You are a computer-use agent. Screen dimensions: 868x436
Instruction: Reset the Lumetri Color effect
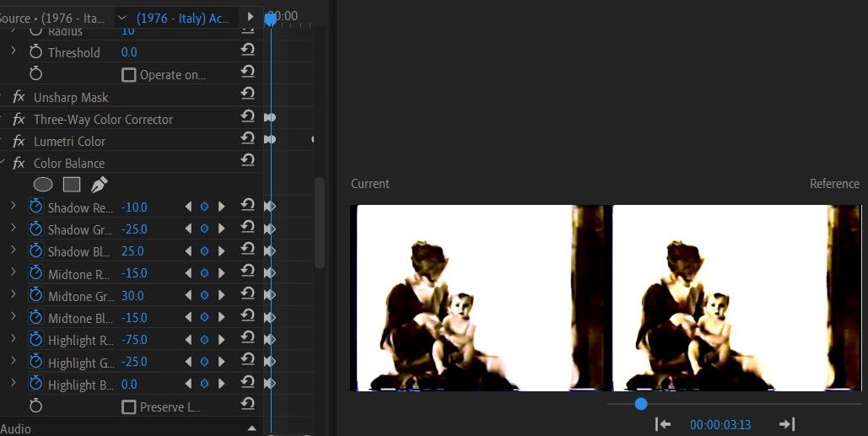point(247,138)
